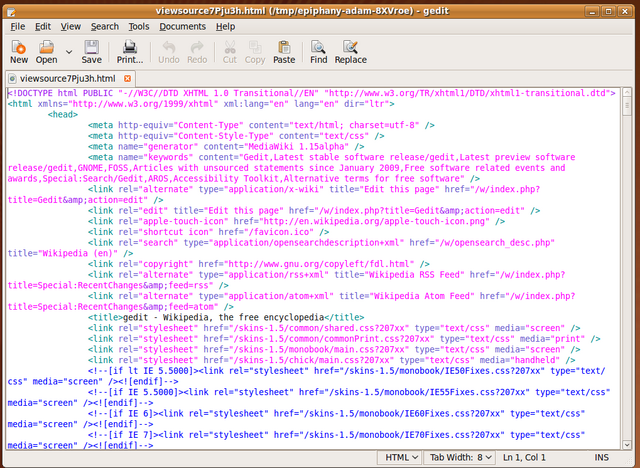Click the shared.css stylesheet href
This screenshot has height=468, width=640.
coord(319,328)
